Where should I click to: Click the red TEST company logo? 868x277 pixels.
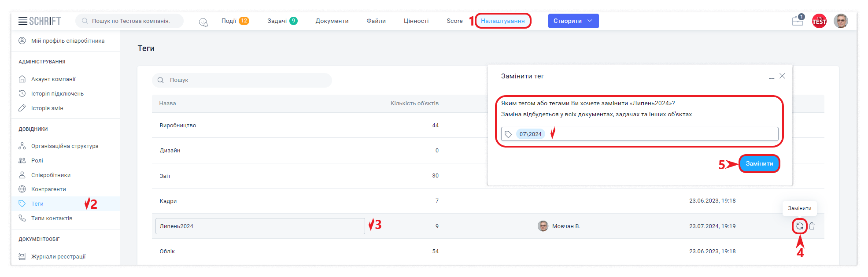tap(819, 21)
